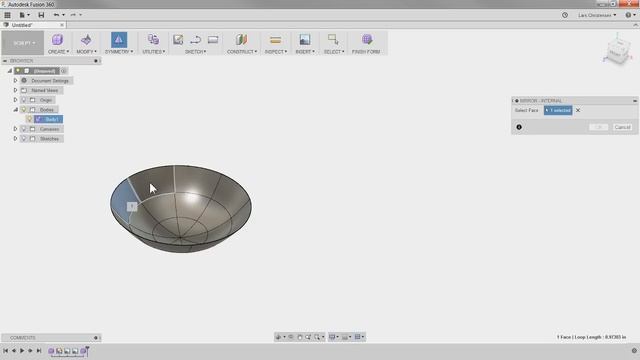This screenshot has width=640, height=360.
Task: Open the job status clock icon
Action: click(x=565, y=15)
